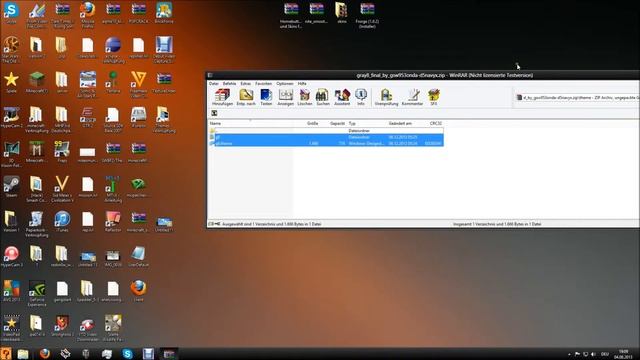
Task: Select the highlighted Dateiordner folder row
Action: click(x=326, y=137)
